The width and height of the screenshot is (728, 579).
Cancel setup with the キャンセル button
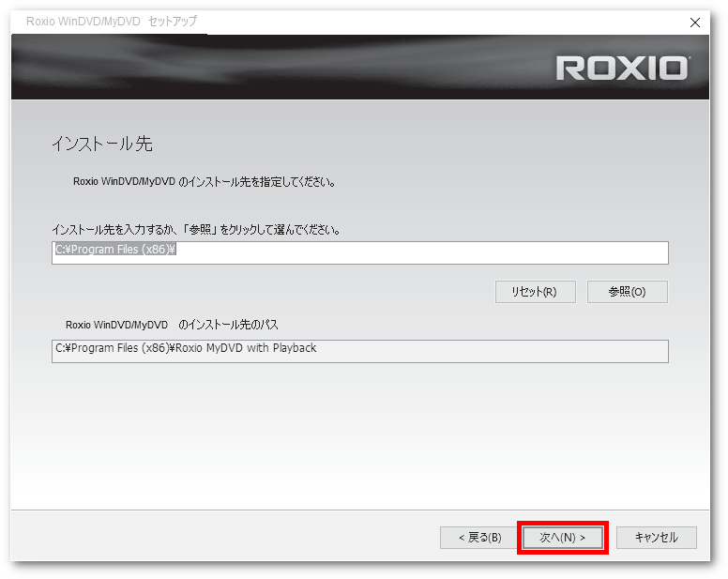tap(656, 537)
